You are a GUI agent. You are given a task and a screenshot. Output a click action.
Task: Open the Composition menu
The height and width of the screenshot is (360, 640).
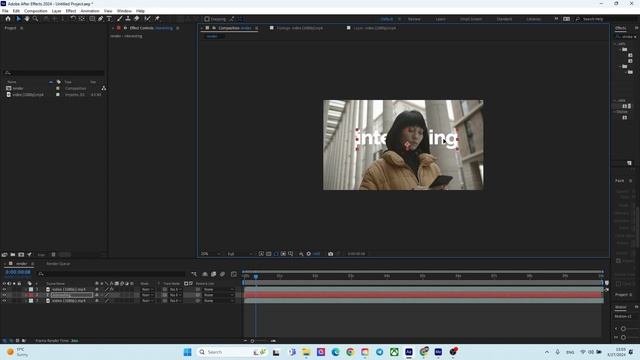(36, 11)
